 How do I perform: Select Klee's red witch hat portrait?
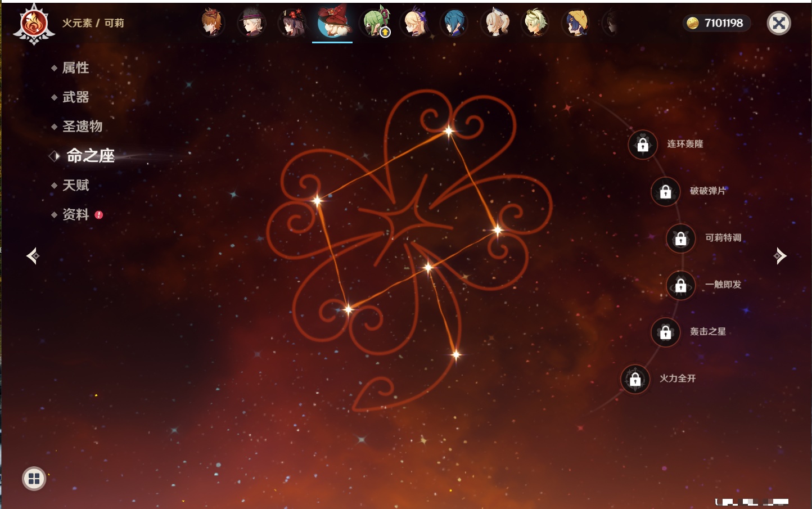[333, 21]
